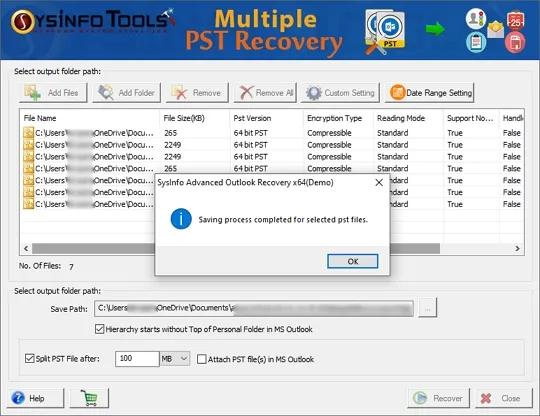The width and height of the screenshot is (540, 416).
Task: Click the Close button with red X
Action: (503, 398)
